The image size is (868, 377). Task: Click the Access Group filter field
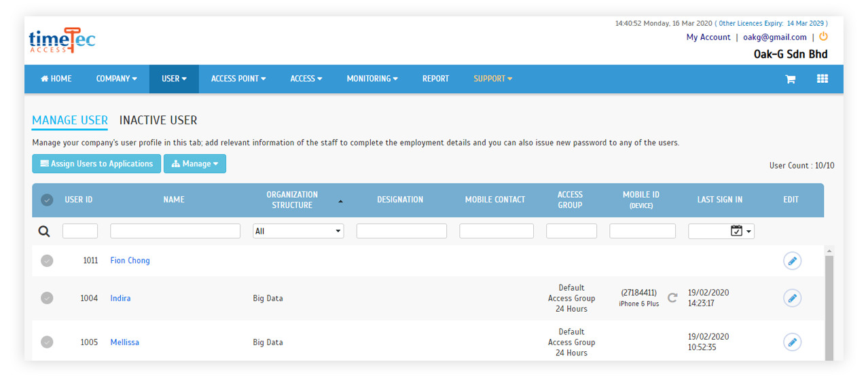[x=571, y=232]
